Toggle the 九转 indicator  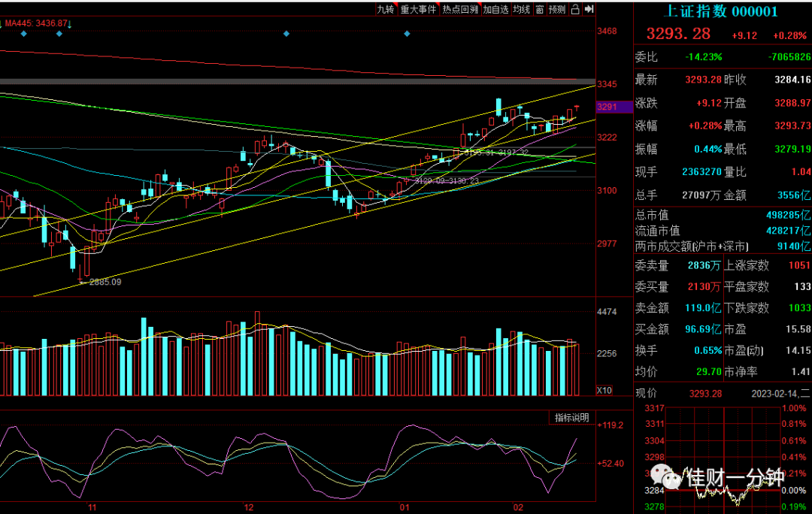[385, 9]
